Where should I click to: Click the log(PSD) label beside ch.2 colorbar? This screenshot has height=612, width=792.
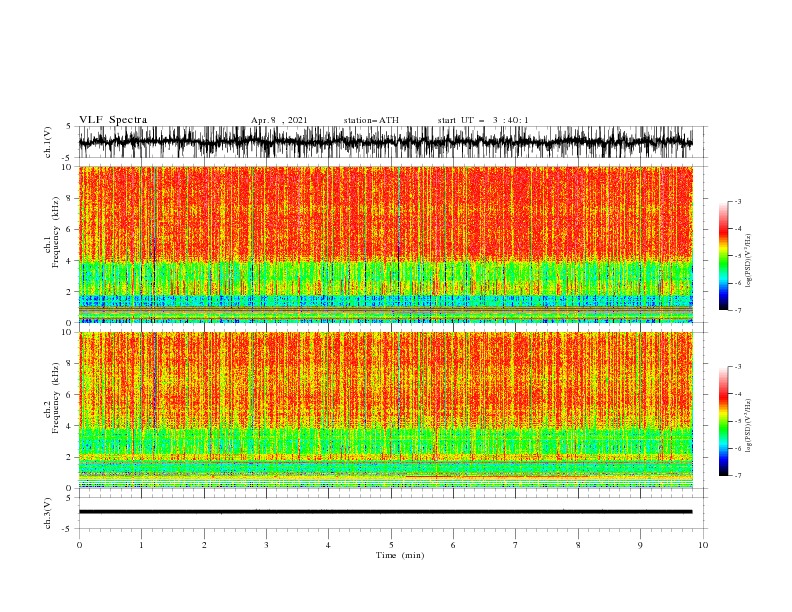click(749, 426)
